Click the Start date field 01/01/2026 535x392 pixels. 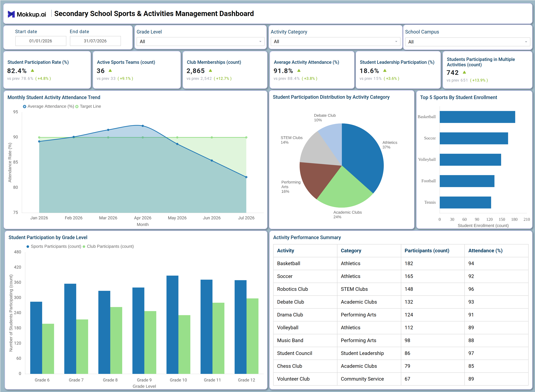point(41,41)
